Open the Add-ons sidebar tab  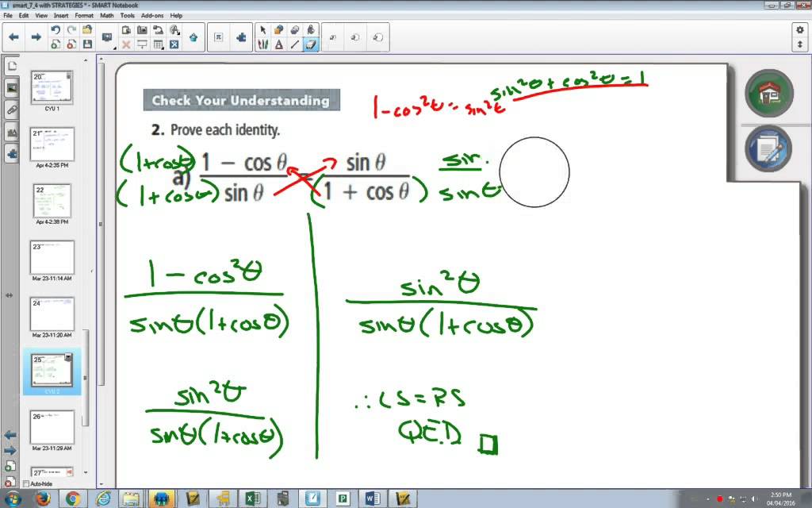12,154
